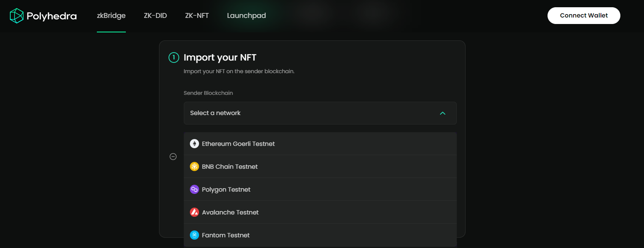Image resolution: width=644 pixels, height=248 pixels.
Task: Open the zkBridge tab
Action: click(111, 16)
